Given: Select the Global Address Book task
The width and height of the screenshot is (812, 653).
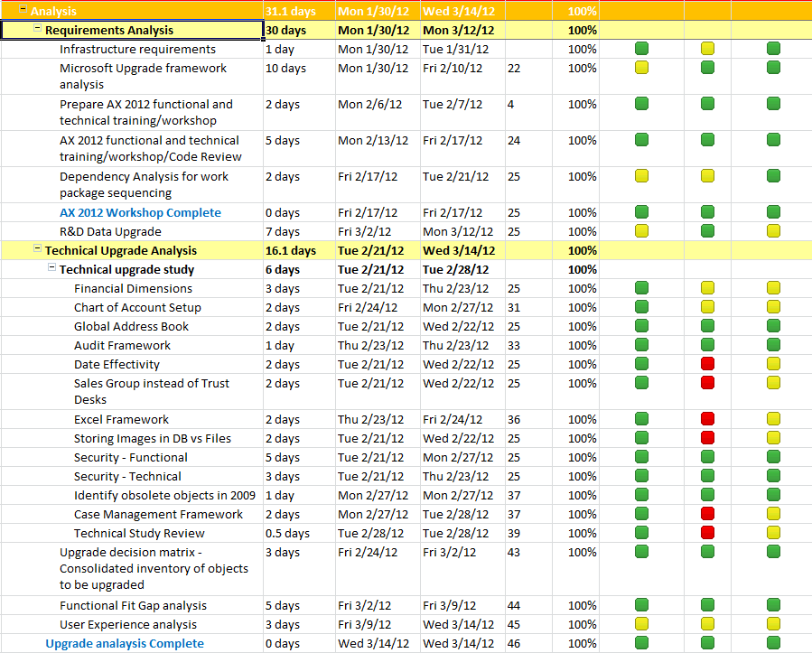Looking at the screenshot, I should pyautogui.click(x=131, y=327).
